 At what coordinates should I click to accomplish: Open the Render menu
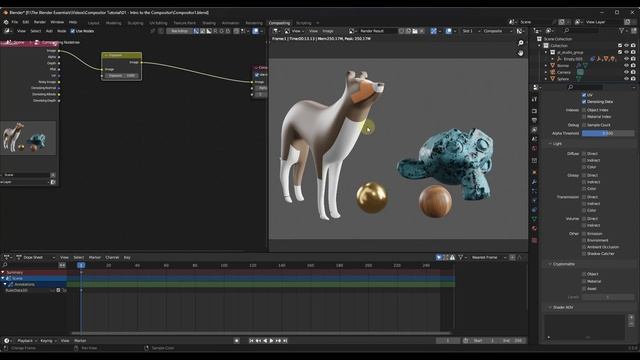(x=40, y=22)
